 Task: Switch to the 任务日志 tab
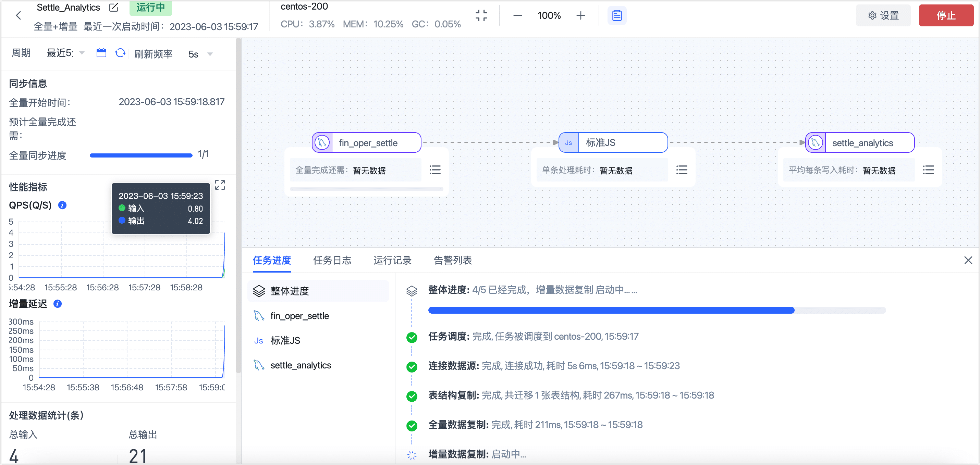click(332, 261)
